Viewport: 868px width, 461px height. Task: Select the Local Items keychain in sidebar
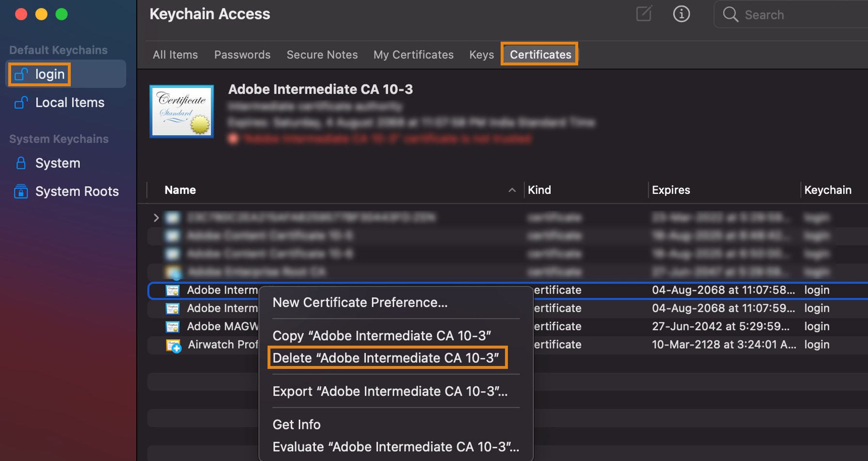(x=69, y=102)
